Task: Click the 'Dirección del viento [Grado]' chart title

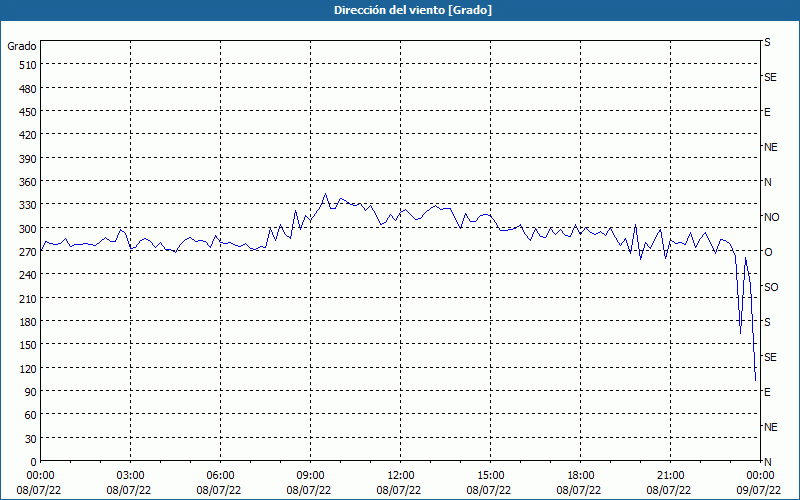Action: coord(413,10)
